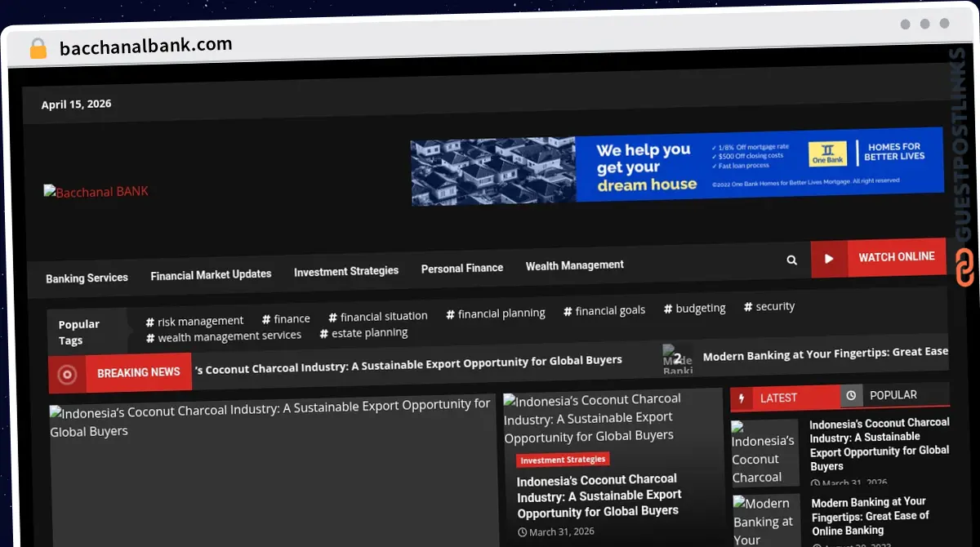Click the padlock icon in address bar
Image resolution: width=980 pixels, height=547 pixels.
point(38,48)
